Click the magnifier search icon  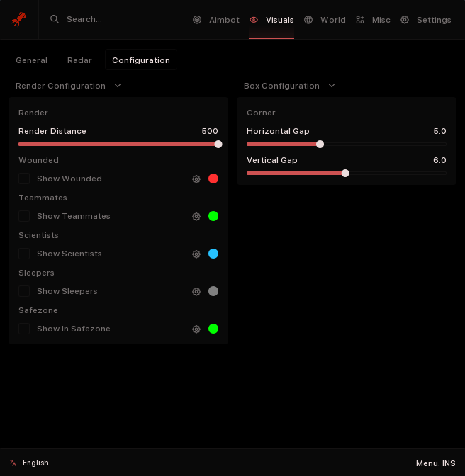pyautogui.click(x=55, y=19)
